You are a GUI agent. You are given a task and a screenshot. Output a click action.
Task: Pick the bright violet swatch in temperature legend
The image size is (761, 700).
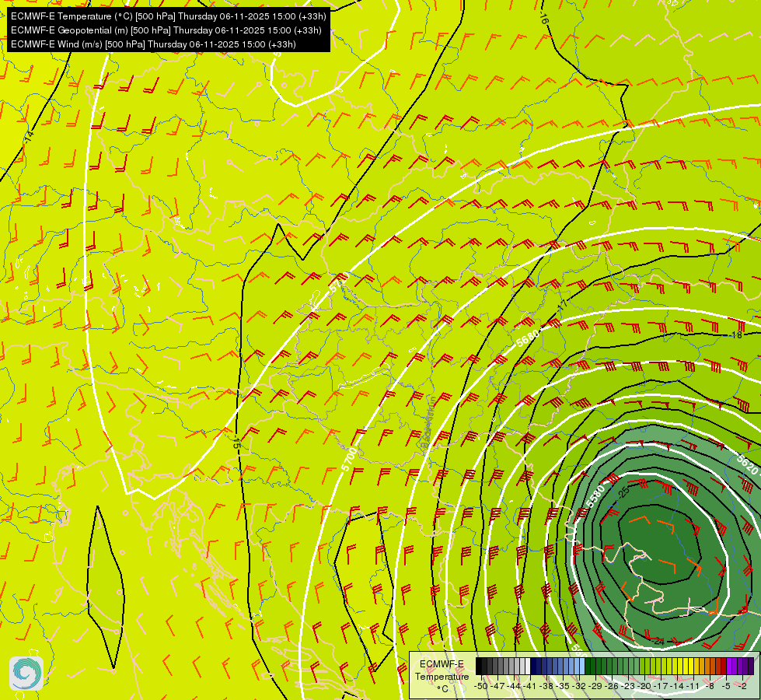pos(729,666)
